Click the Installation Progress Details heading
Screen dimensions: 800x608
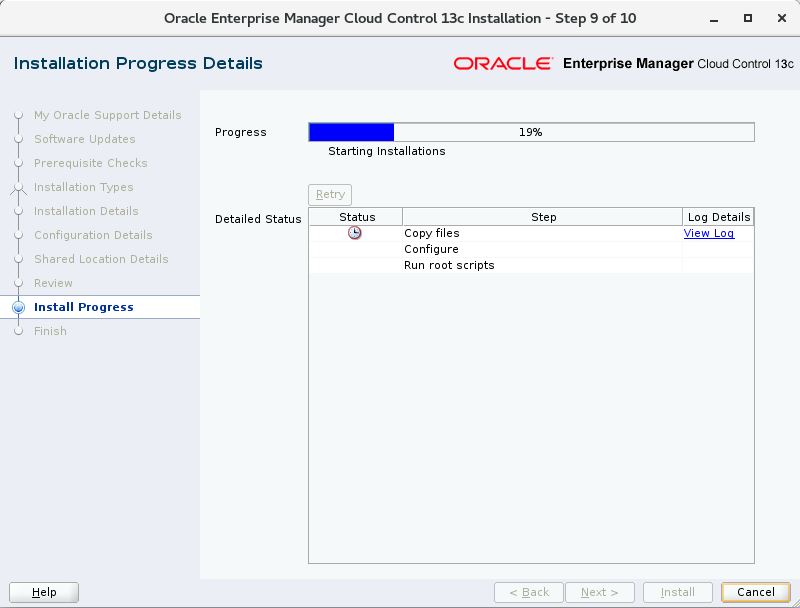138,63
